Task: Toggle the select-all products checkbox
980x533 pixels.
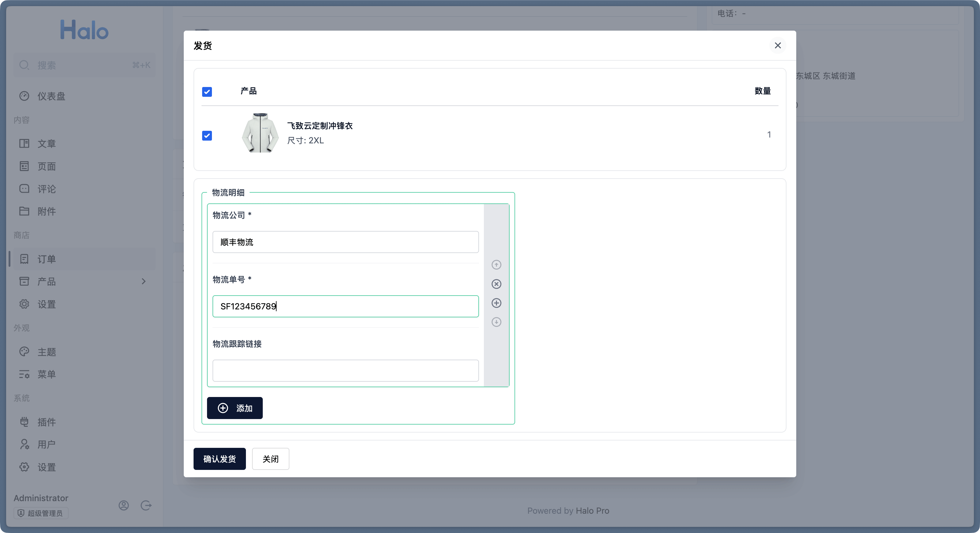Action: tap(207, 92)
